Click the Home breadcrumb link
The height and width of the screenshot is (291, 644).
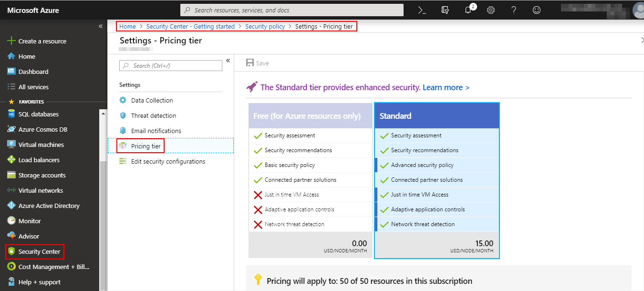click(127, 26)
